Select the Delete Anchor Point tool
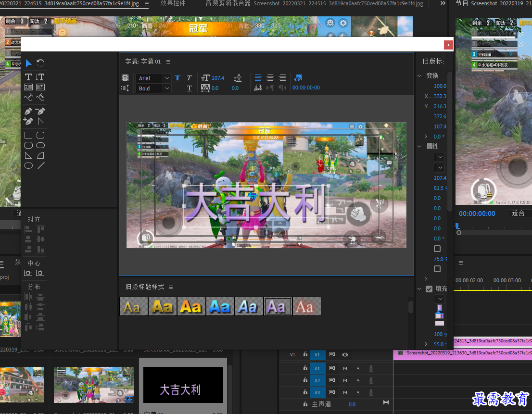This screenshot has height=414, width=532. [x=40, y=111]
